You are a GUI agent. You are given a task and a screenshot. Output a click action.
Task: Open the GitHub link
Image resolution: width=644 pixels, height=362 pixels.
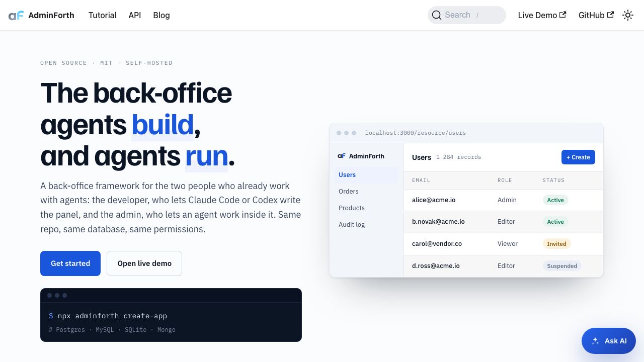pyautogui.click(x=596, y=15)
